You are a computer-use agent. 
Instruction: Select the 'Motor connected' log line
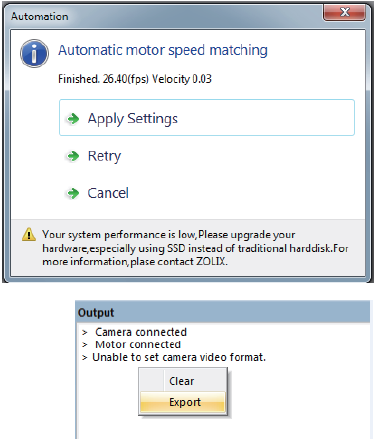click(x=138, y=344)
